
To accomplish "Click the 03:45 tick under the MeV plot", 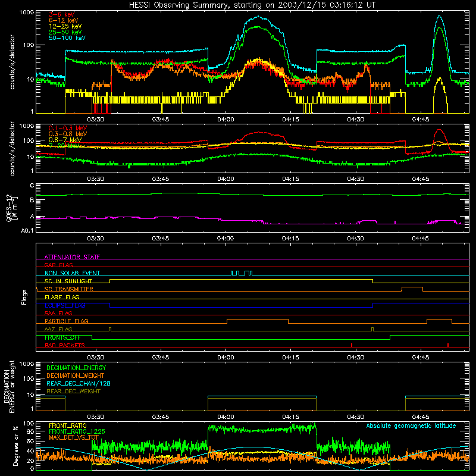I will pyautogui.click(x=161, y=179).
